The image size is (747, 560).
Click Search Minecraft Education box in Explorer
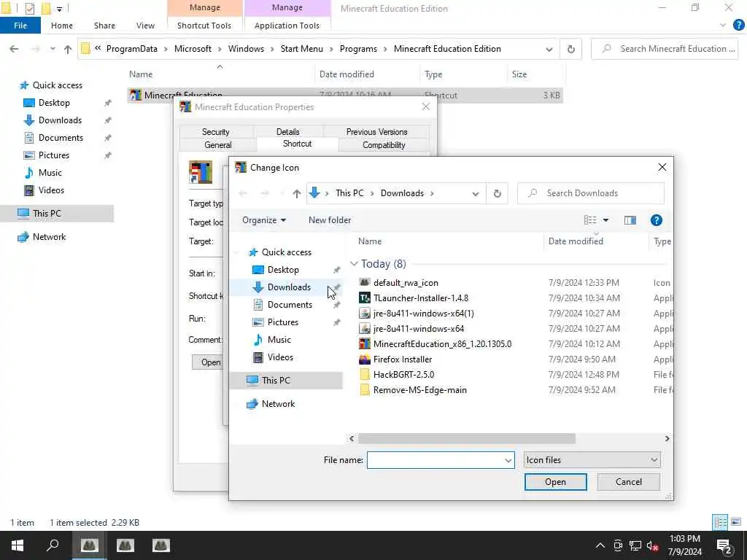click(x=665, y=49)
